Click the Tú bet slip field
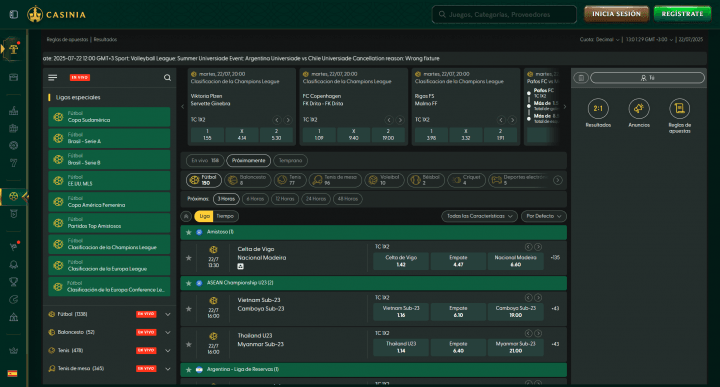Screen dimensions: 720x387 point(647,78)
